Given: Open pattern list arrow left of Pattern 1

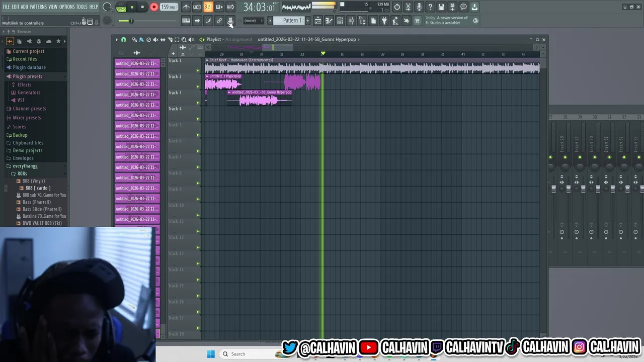Looking at the screenshot, I should coord(270,21).
